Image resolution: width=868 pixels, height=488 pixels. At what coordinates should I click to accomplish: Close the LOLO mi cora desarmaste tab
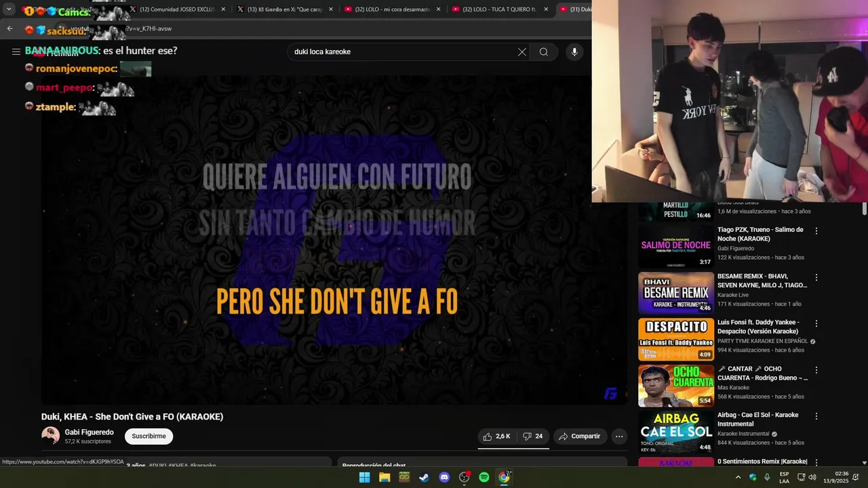pos(439,9)
